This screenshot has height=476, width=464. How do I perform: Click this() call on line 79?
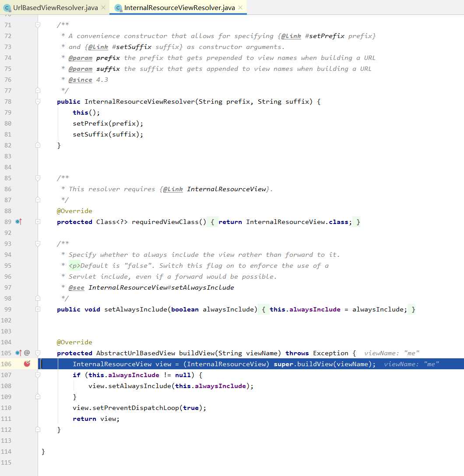point(86,112)
